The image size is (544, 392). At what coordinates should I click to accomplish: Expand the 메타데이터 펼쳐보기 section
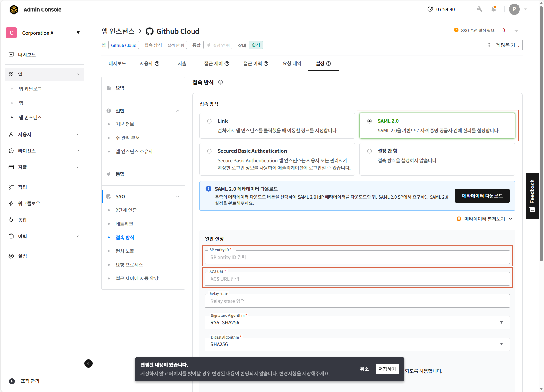pos(484,219)
